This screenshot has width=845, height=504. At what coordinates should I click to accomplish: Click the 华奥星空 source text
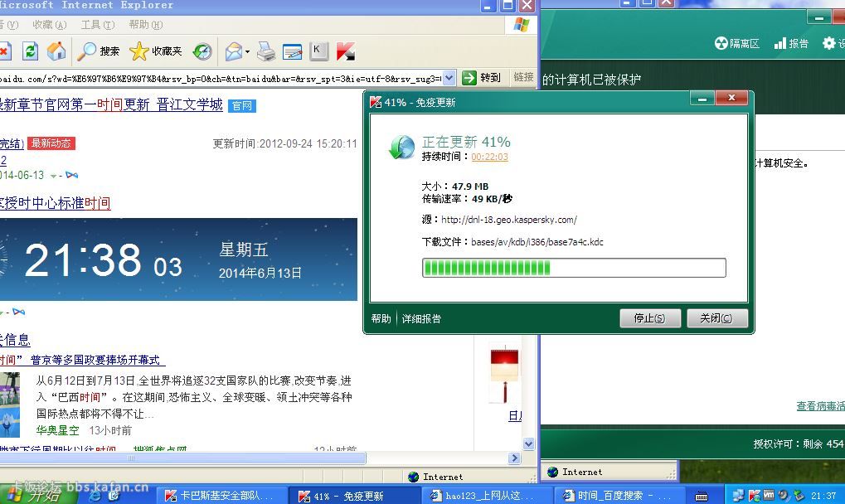(58, 430)
